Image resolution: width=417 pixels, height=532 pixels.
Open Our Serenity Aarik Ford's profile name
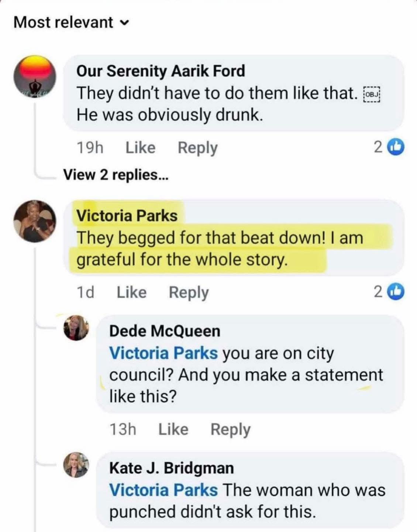[x=161, y=71]
